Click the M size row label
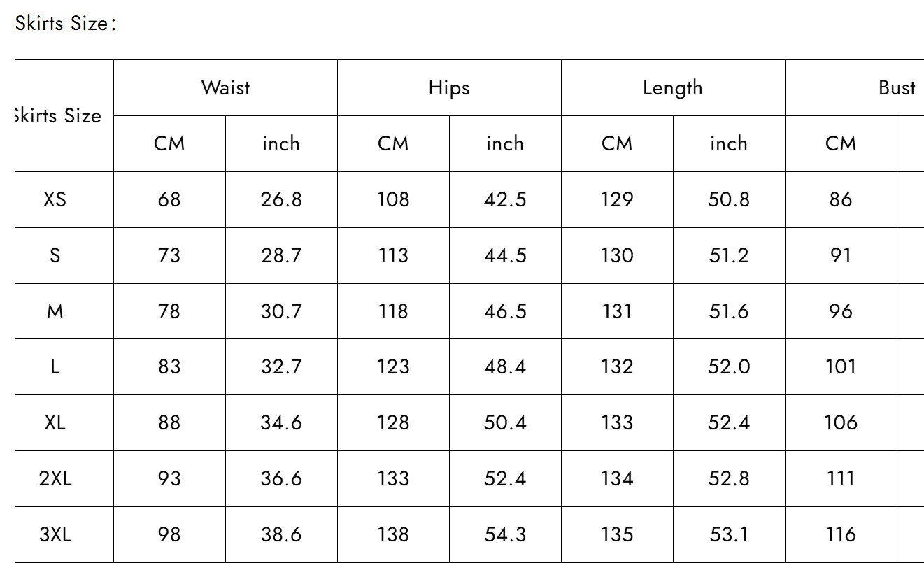This screenshot has width=924, height=563. 55,311
